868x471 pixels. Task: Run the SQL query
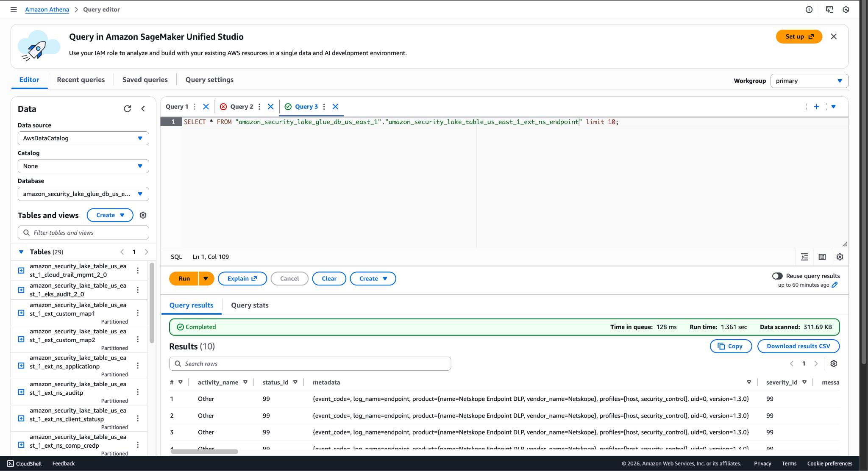pyautogui.click(x=184, y=279)
